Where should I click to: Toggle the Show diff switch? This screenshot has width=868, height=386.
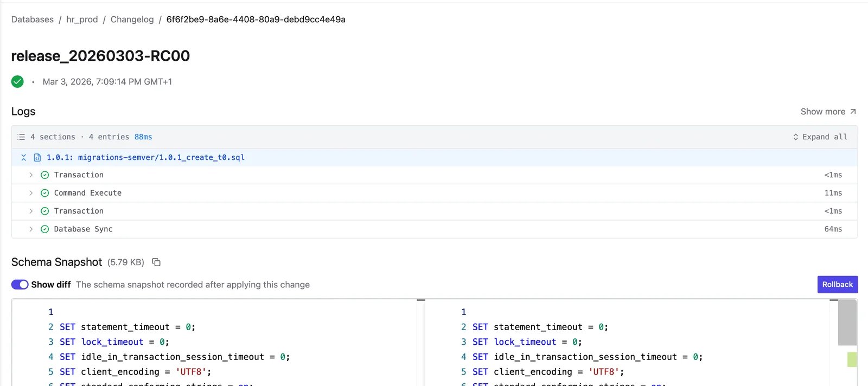(x=20, y=285)
